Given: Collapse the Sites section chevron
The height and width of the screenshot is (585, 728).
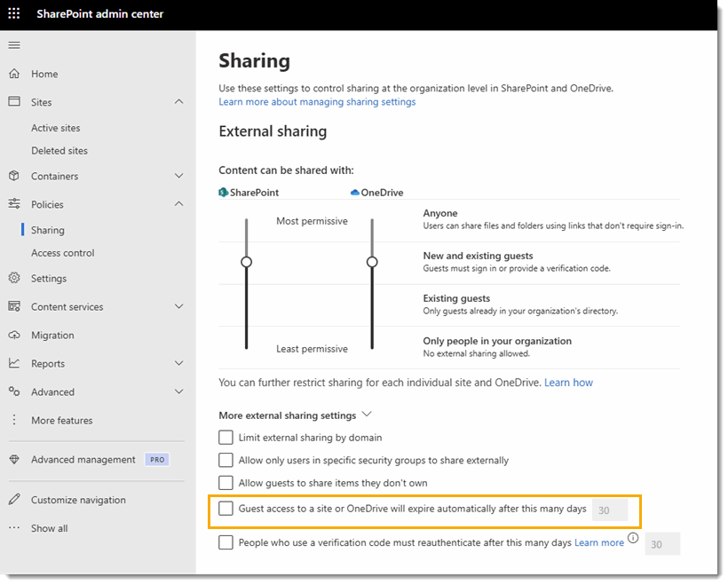Looking at the screenshot, I should [178, 102].
